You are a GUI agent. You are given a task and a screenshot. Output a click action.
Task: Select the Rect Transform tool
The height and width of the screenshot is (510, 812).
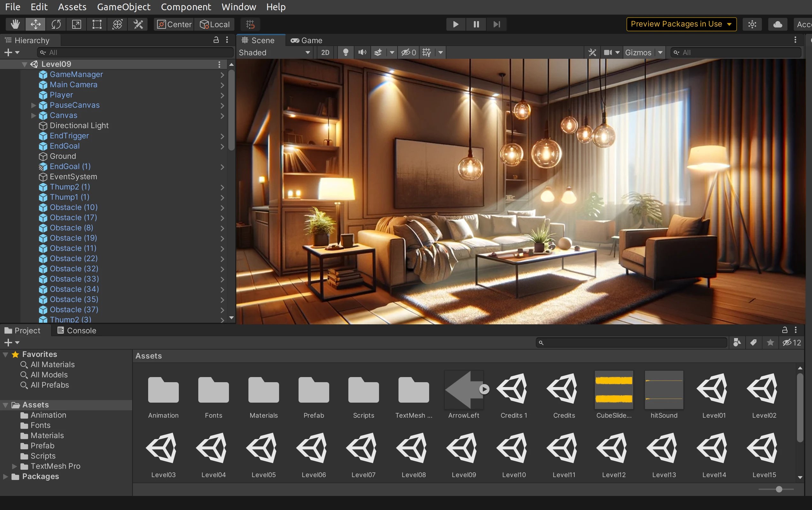click(x=97, y=24)
